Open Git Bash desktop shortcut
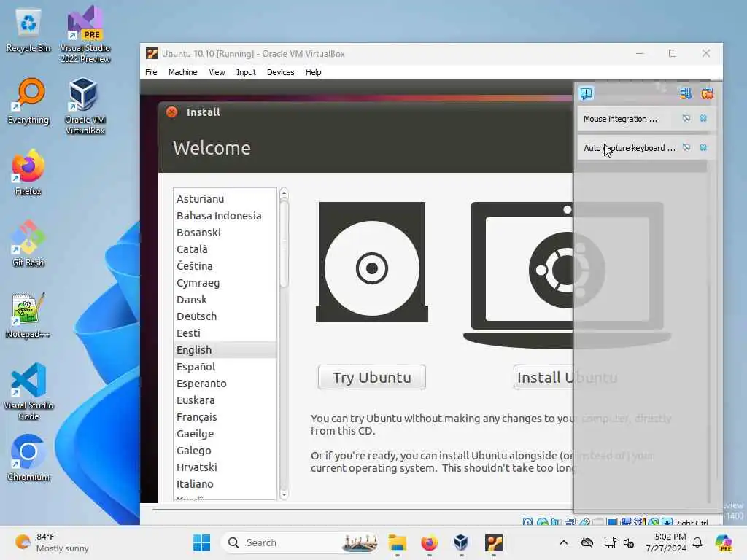The height and width of the screenshot is (560, 747). coord(28,244)
